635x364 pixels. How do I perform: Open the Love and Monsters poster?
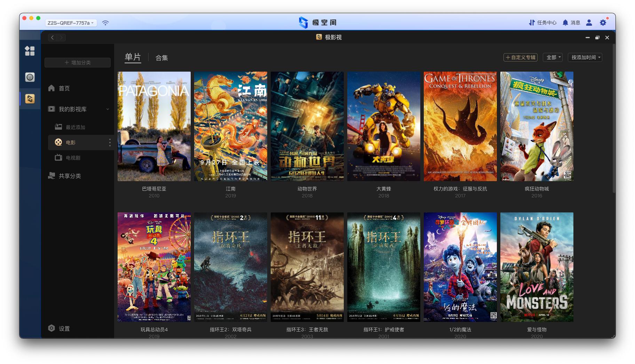(537, 267)
